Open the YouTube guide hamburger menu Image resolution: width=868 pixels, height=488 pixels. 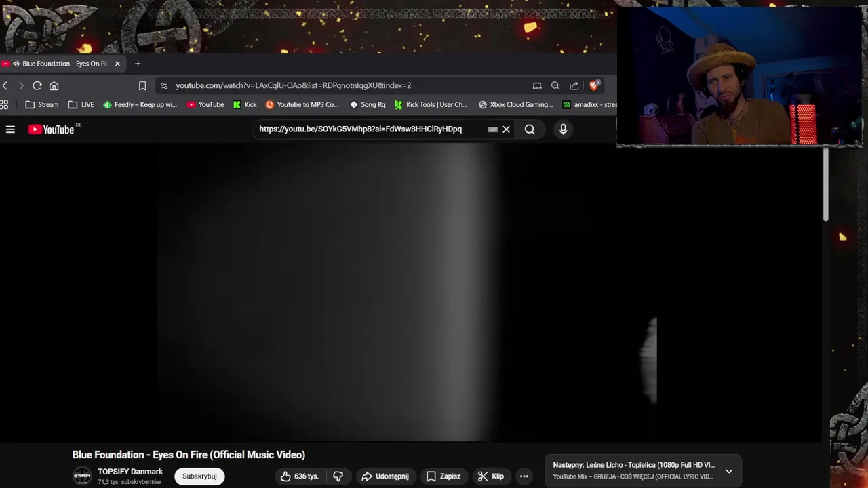(x=10, y=129)
